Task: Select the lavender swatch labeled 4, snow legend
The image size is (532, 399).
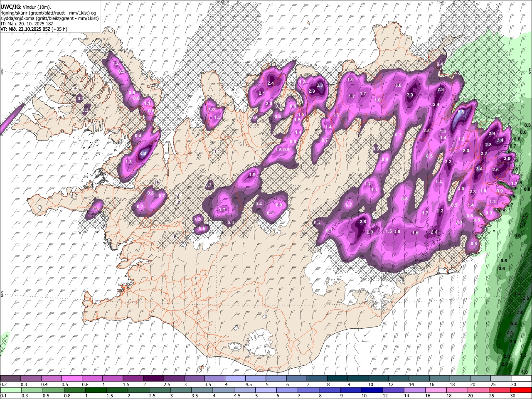Action: tap(235, 379)
